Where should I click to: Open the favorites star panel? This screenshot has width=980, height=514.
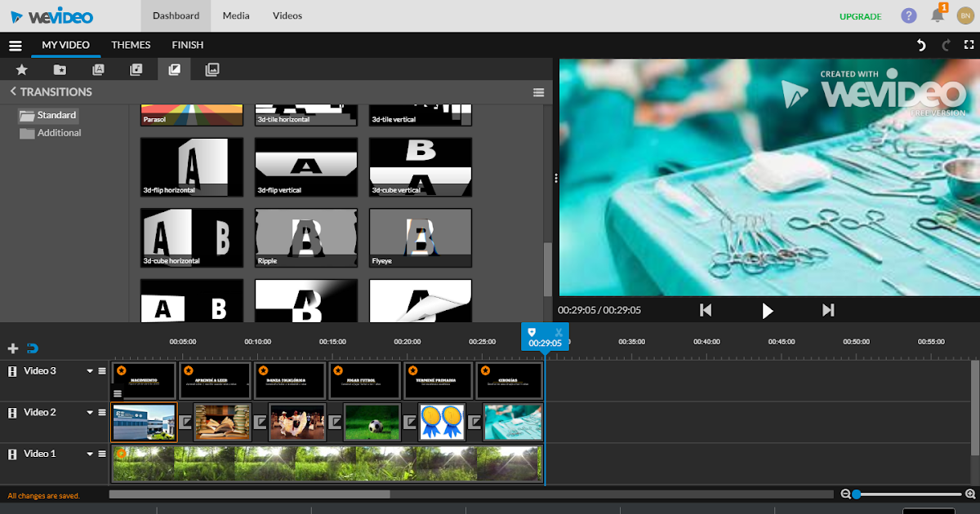(21, 70)
